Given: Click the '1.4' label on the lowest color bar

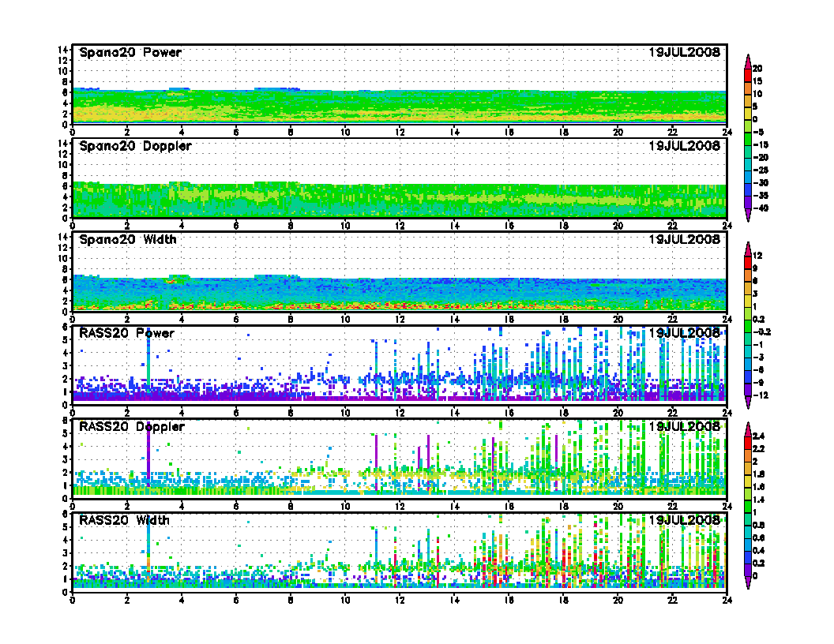Looking at the screenshot, I should [758, 500].
